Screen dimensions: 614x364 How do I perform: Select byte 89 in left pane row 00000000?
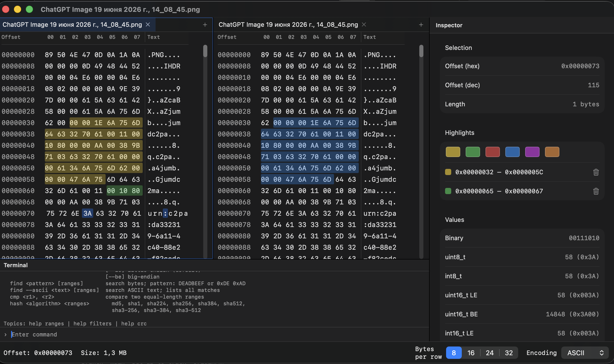point(49,55)
